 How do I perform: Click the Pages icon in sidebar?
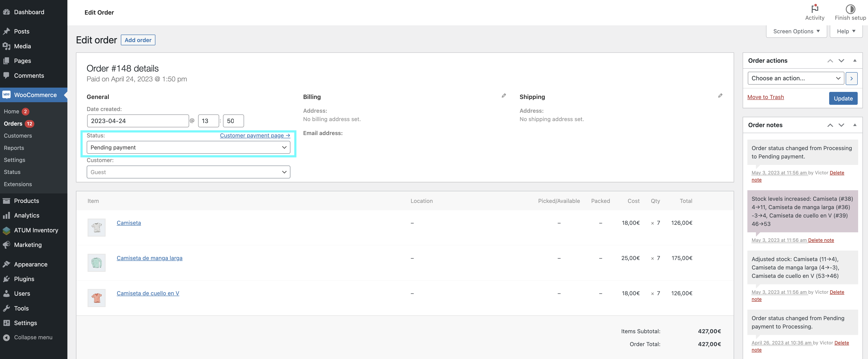6,61
